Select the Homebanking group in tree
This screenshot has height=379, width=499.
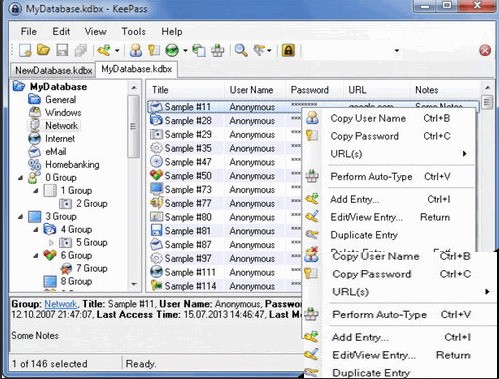coord(72,165)
